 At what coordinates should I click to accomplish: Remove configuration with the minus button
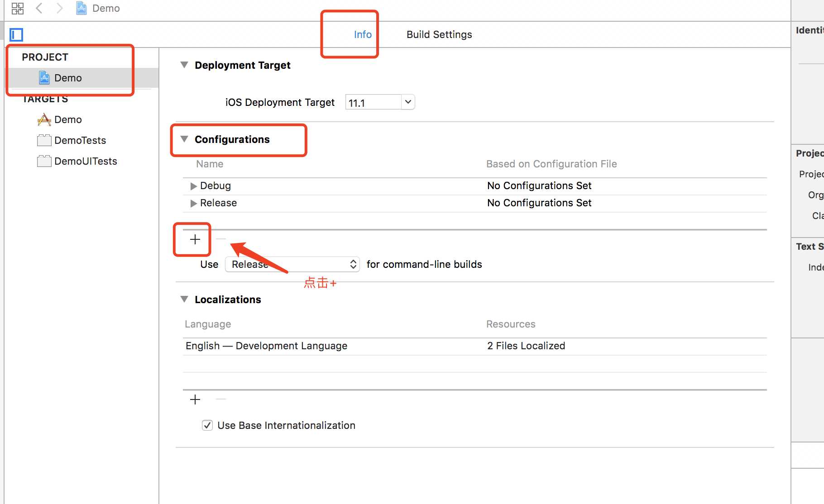(221, 239)
